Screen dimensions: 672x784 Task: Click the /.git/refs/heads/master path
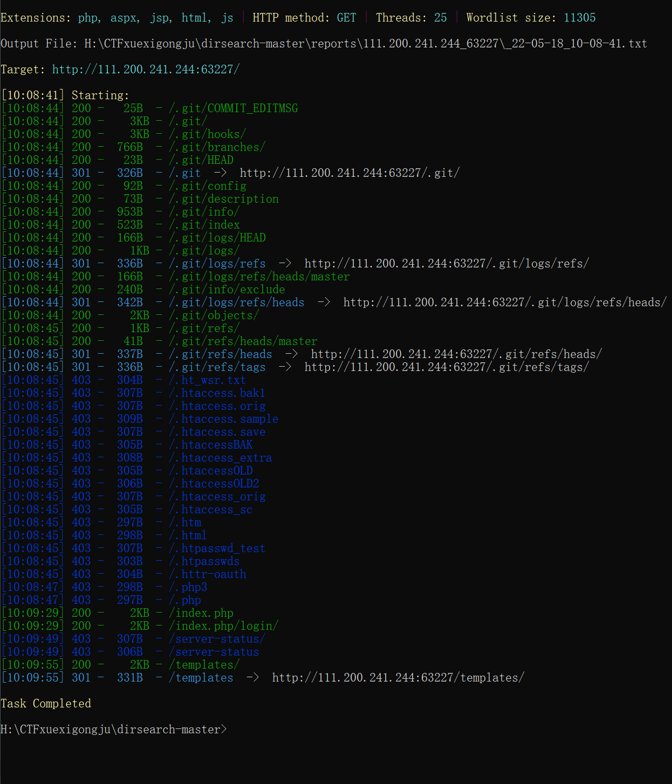(x=243, y=341)
